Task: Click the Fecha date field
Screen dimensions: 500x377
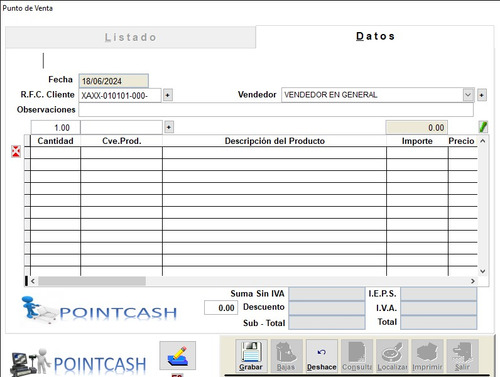Action: (113, 81)
